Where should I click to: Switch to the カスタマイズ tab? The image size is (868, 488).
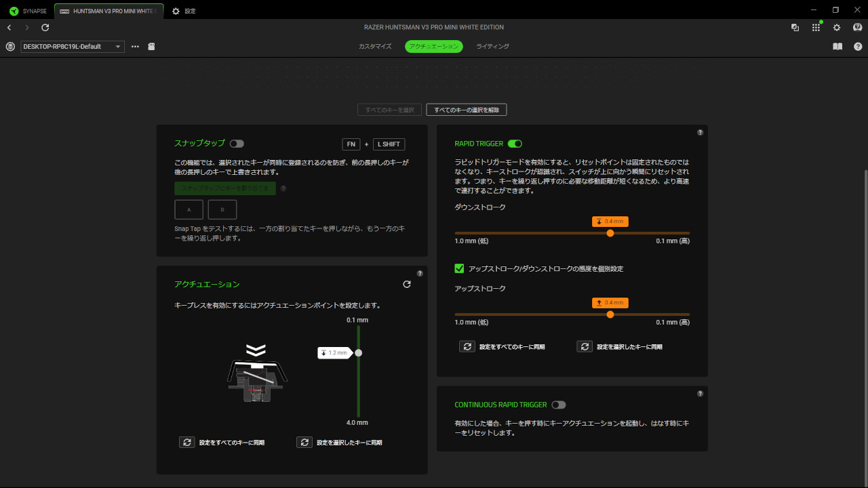click(375, 47)
